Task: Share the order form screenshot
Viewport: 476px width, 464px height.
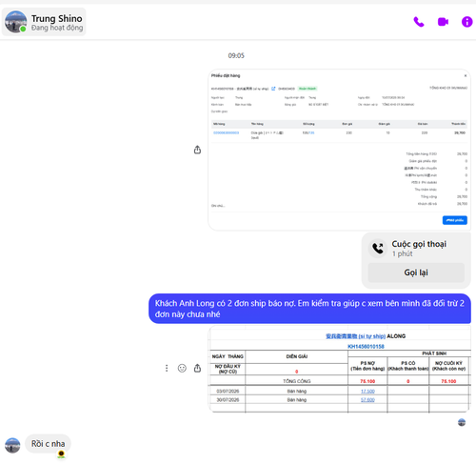Action: click(197, 150)
